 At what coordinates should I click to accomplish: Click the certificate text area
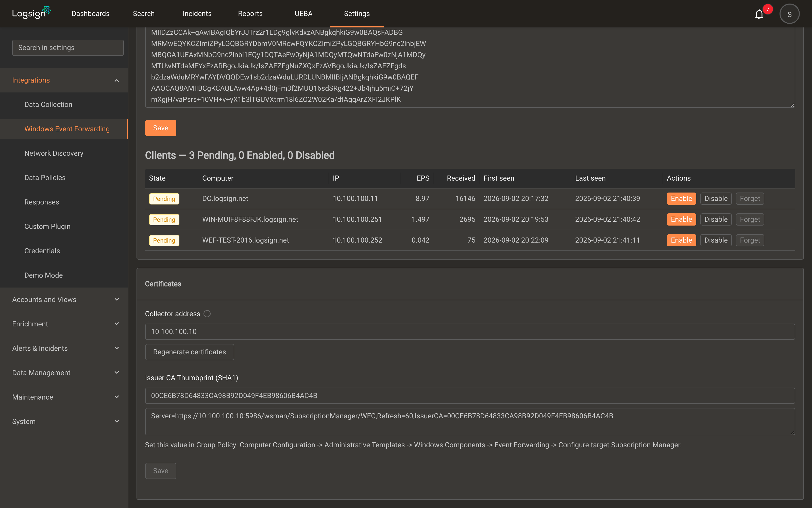(x=470, y=67)
